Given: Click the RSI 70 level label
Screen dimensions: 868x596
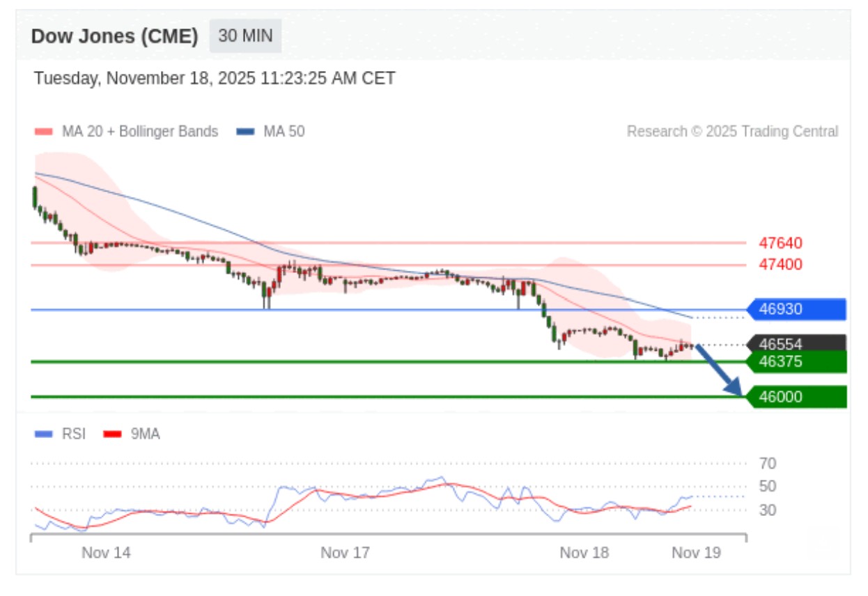Looking at the screenshot, I should pos(768,464).
